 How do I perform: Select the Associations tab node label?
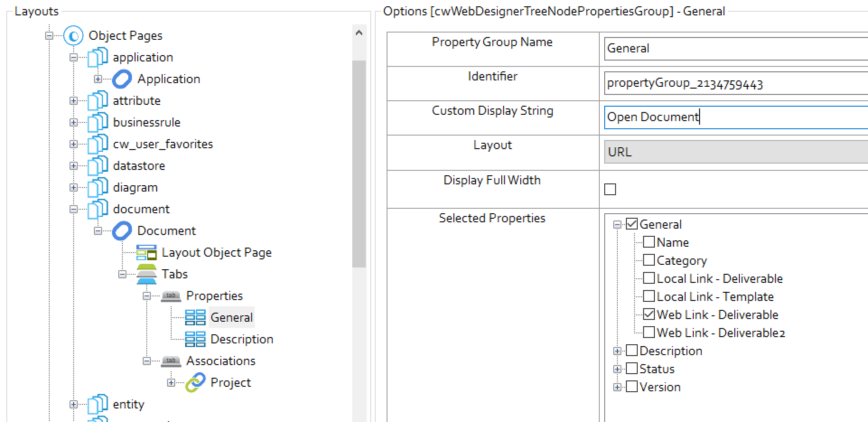click(221, 361)
